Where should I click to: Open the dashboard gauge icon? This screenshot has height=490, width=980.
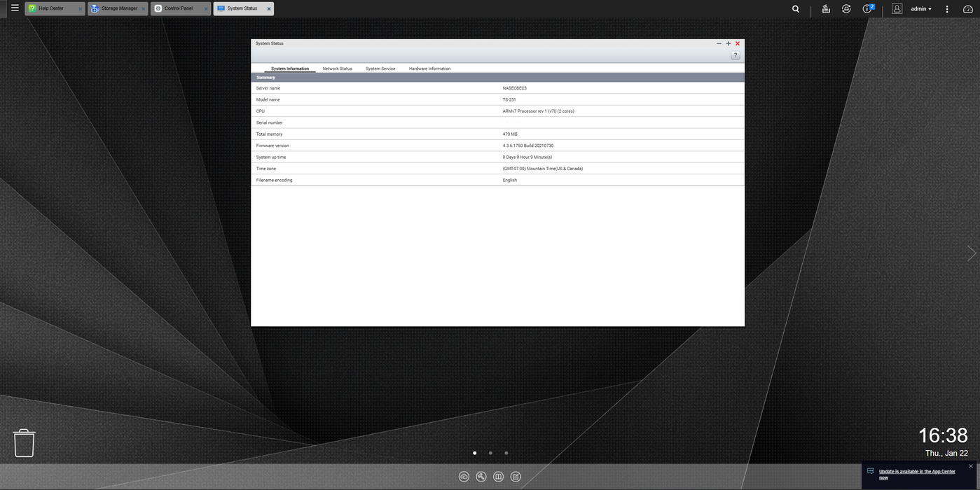(969, 9)
